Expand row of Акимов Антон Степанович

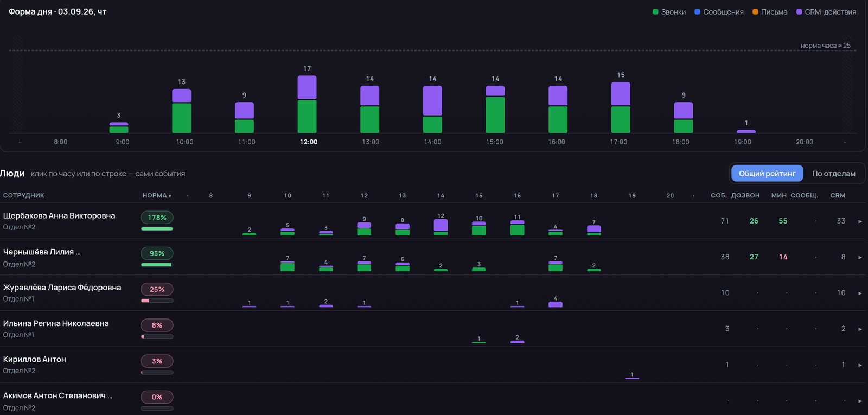pos(860,401)
